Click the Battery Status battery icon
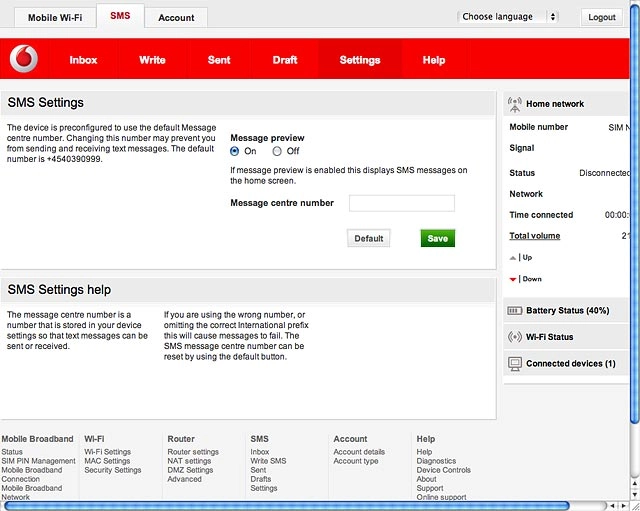The height and width of the screenshot is (511, 640). pyautogui.click(x=515, y=311)
